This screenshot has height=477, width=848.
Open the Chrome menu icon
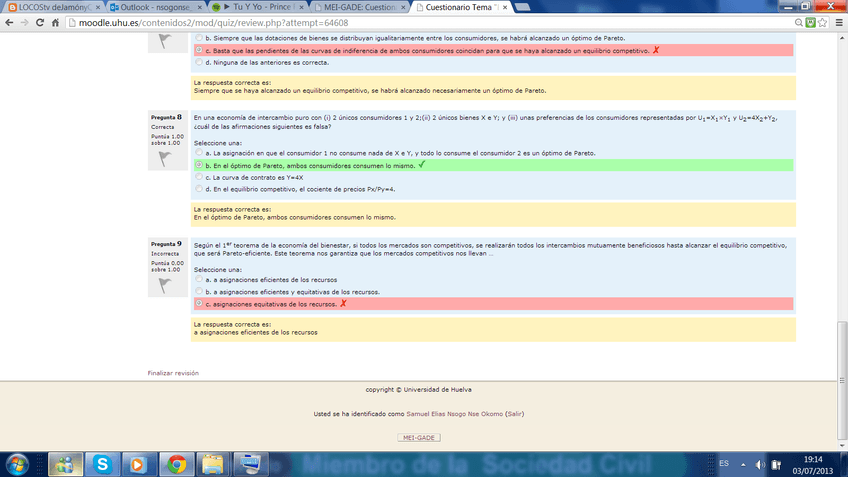[x=839, y=23]
